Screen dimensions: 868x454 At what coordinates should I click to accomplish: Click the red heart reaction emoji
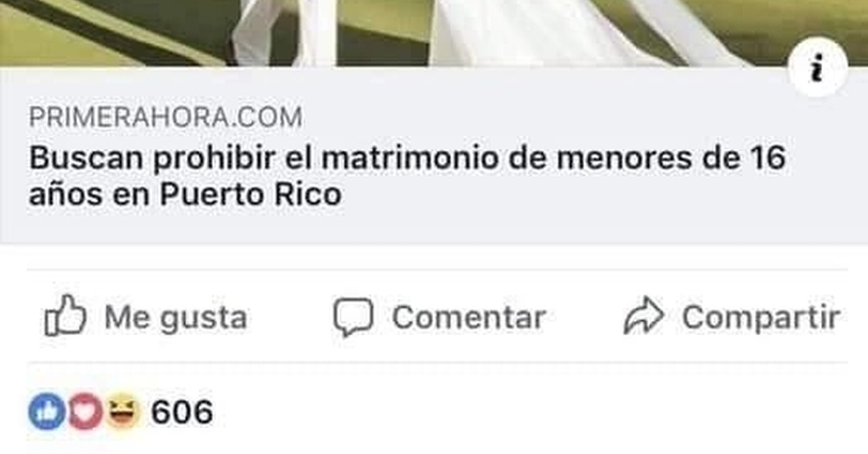pos(85,411)
